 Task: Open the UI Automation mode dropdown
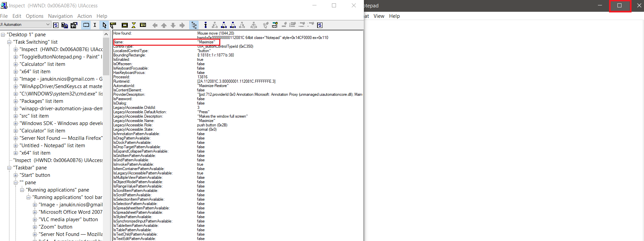pos(48,25)
